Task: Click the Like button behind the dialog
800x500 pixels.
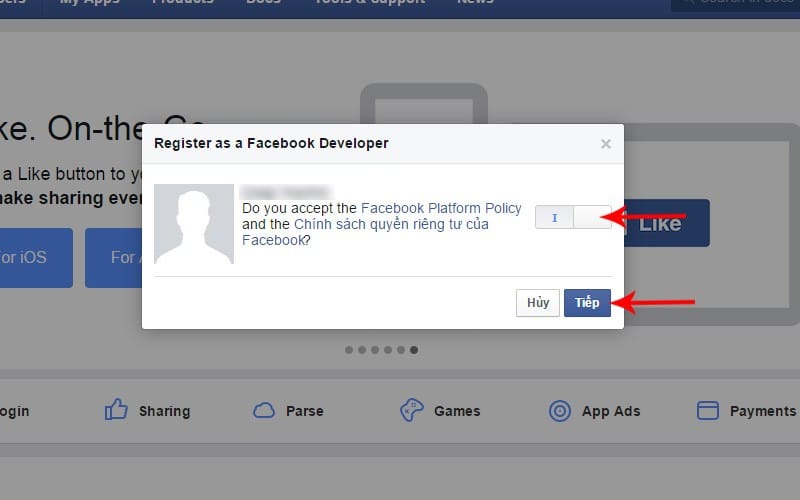Action: 666,223
